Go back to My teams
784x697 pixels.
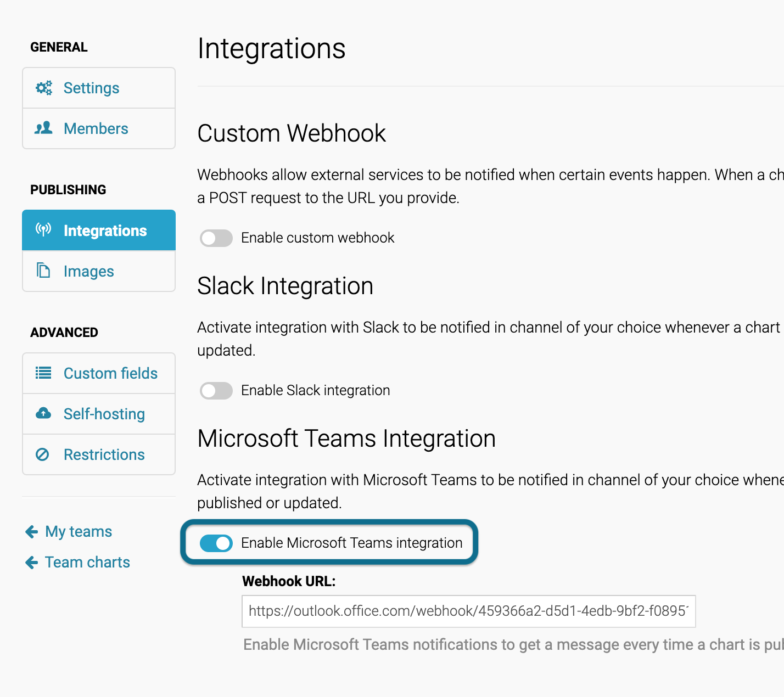pos(79,531)
